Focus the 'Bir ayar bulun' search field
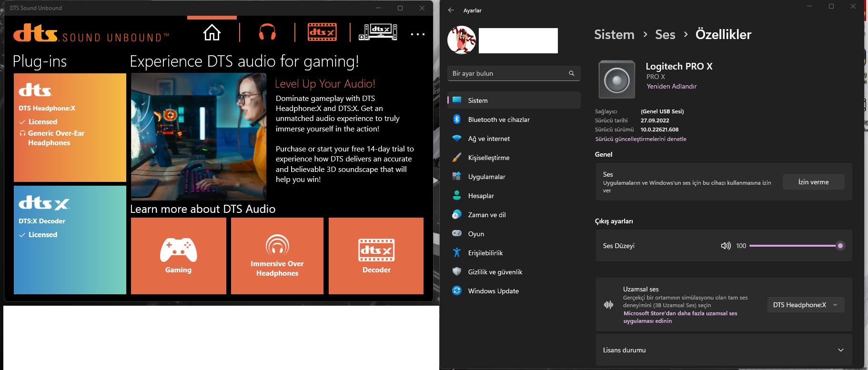Viewport: 868px width, 370px height. pos(514,73)
